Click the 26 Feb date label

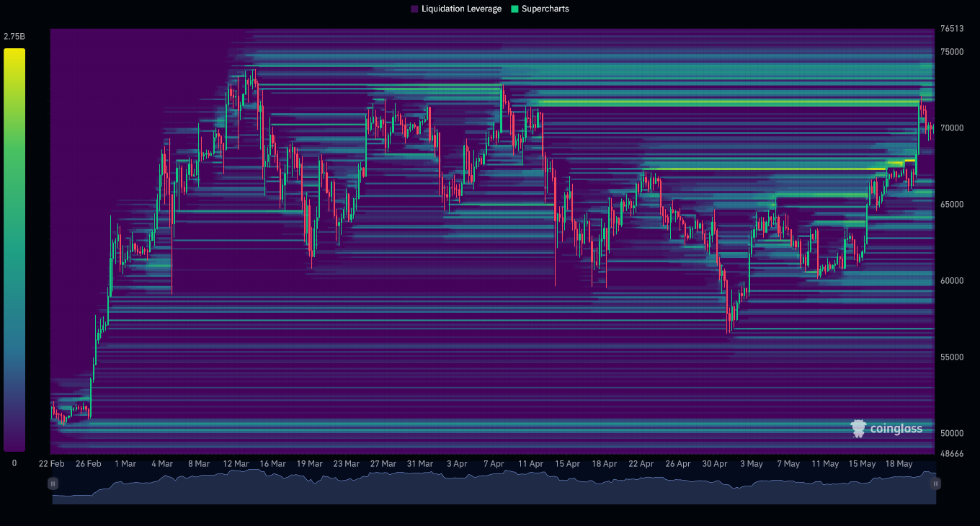click(x=89, y=464)
